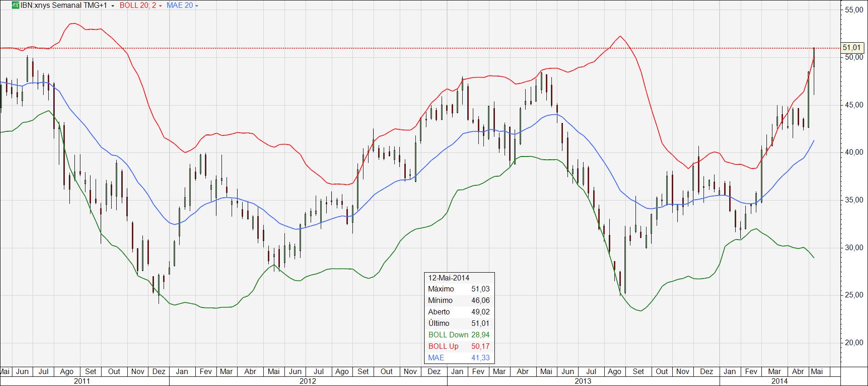The width and height of the screenshot is (868, 386).
Task: Click the 51,01 last price marker
Action: click(852, 48)
